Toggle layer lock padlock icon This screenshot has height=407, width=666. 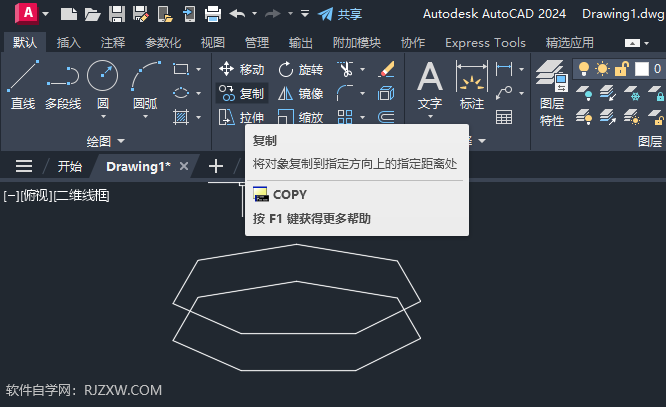click(x=621, y=68)
